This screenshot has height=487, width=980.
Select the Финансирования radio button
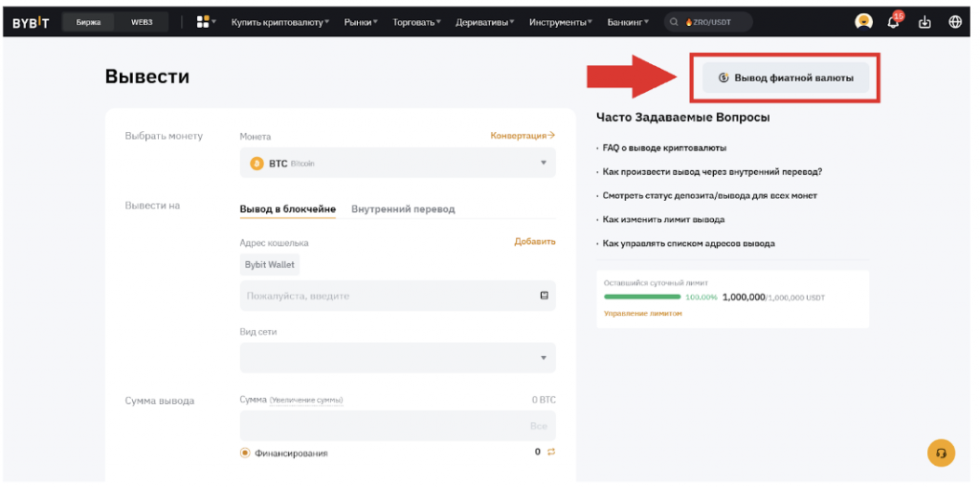click(x=245, y=453)
